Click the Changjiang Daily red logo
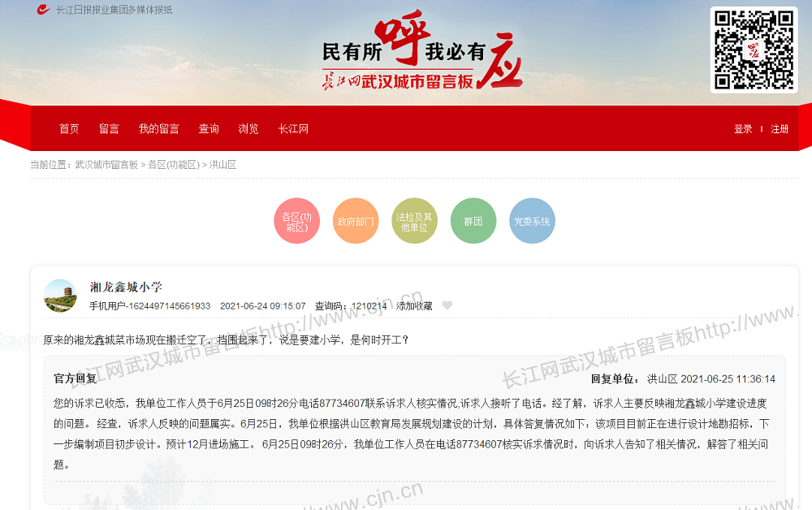This screenshot has height=510, width=812. tap(44, 10)
